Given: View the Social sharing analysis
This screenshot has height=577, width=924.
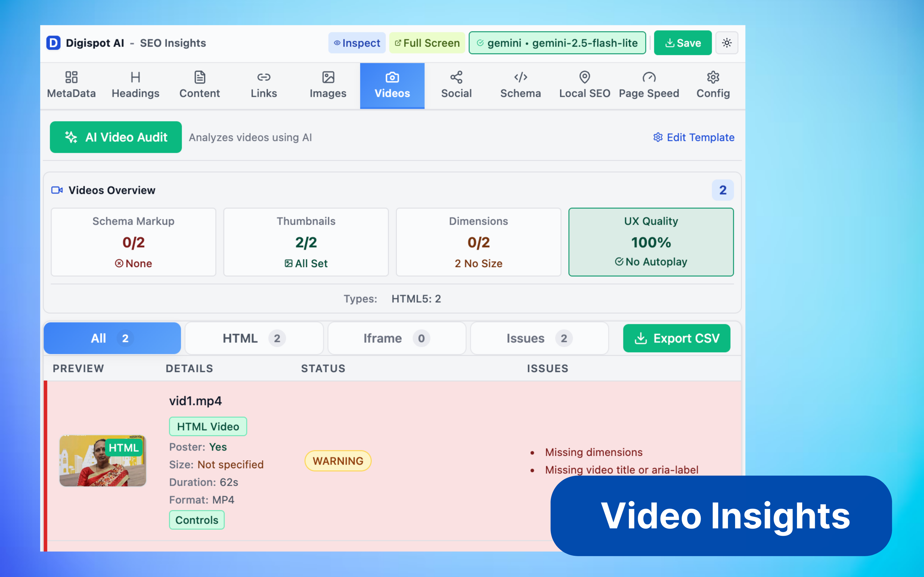Looking at the screenshot, I should pyautogui.click(x=456, y=85).
